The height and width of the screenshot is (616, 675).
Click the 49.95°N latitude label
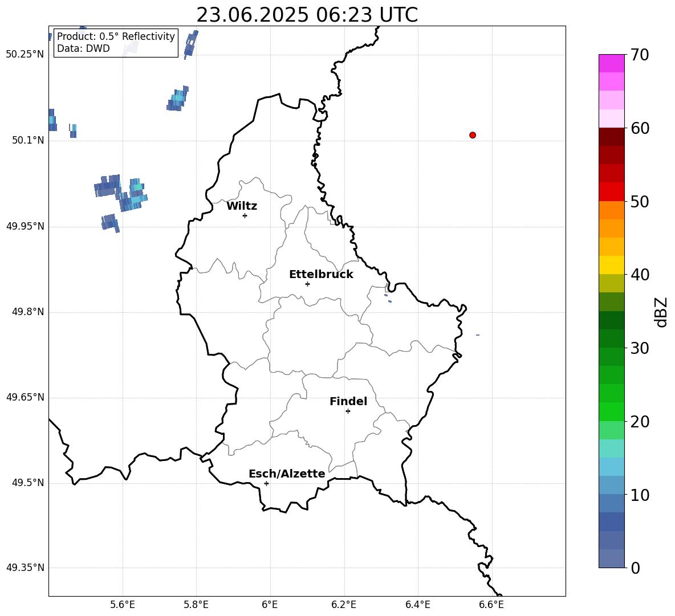tap(25, 226)
